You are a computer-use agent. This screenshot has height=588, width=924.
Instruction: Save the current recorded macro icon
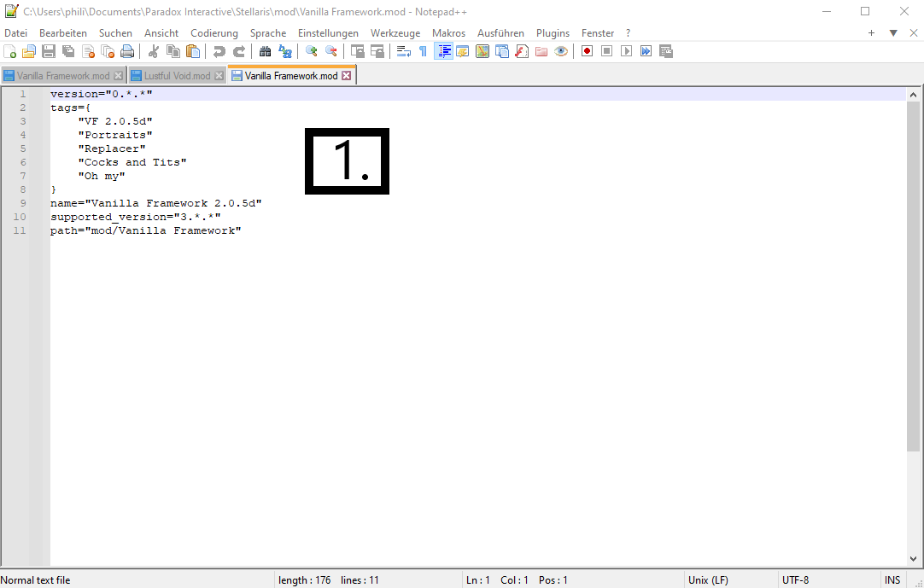point(666,51)
